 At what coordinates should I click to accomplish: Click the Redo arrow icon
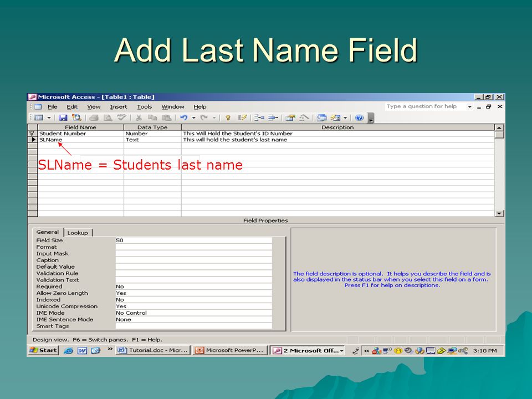203,117
